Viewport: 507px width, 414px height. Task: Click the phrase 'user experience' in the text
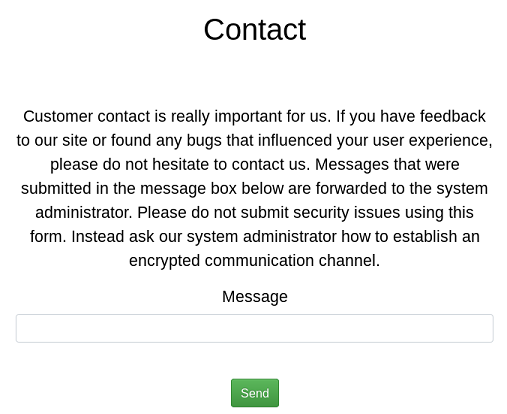pyautogui.click(x=432, y=141)
